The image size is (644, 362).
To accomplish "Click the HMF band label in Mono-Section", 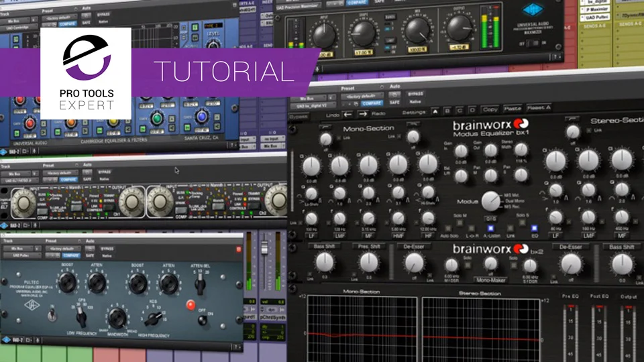I will [398, 235].
